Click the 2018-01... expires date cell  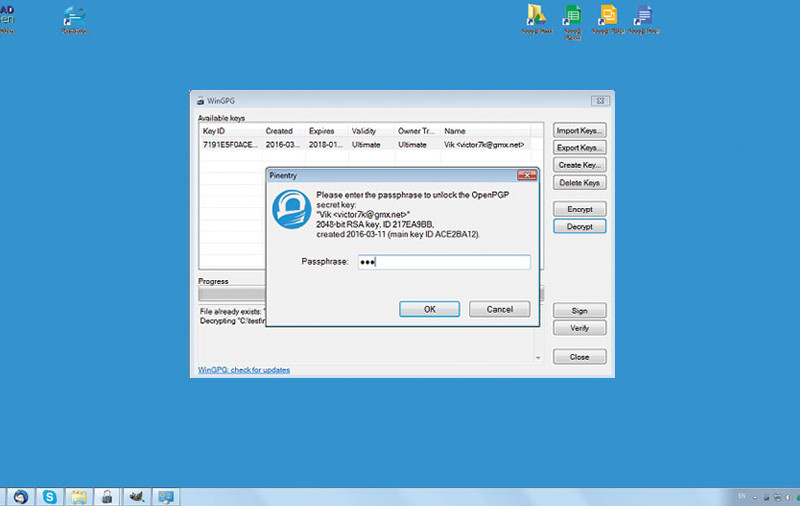[x=326, y=145]
